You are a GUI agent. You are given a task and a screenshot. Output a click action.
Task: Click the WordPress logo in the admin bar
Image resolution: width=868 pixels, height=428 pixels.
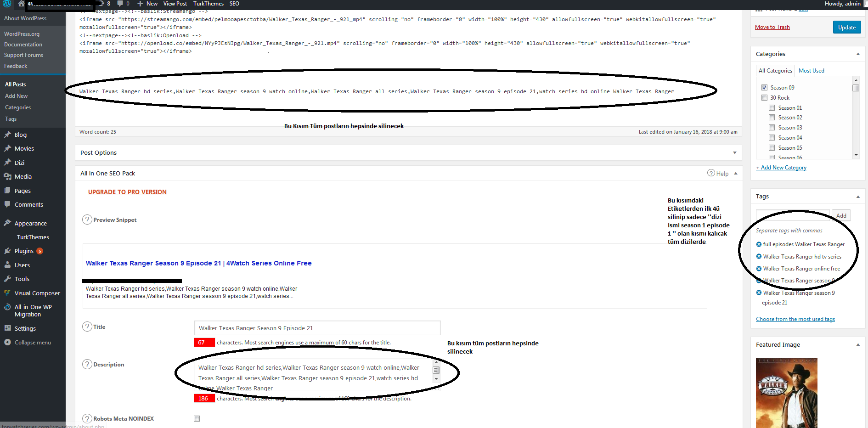[7, 4]
